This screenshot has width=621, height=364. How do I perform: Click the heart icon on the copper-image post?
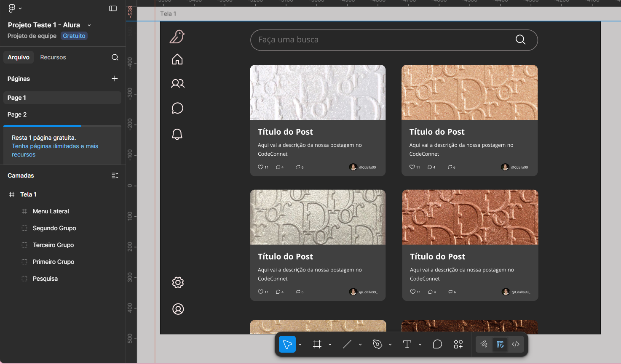point(412,292)
